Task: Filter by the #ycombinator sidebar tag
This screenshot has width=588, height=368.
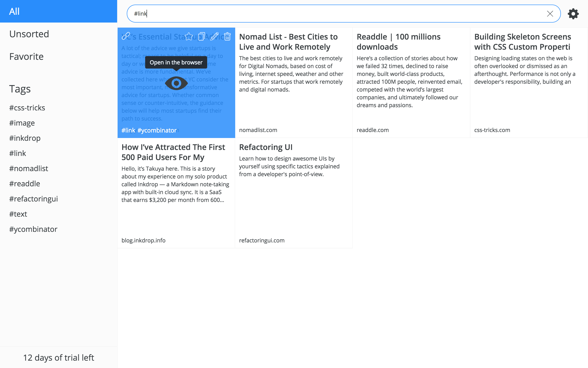Action: (x=33, y=229)
